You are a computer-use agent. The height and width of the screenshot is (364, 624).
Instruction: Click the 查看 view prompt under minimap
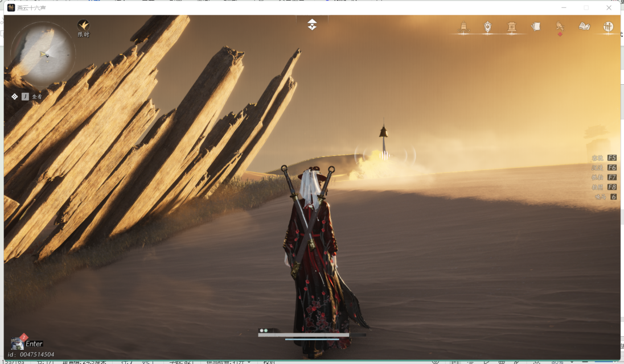point(31,97)
